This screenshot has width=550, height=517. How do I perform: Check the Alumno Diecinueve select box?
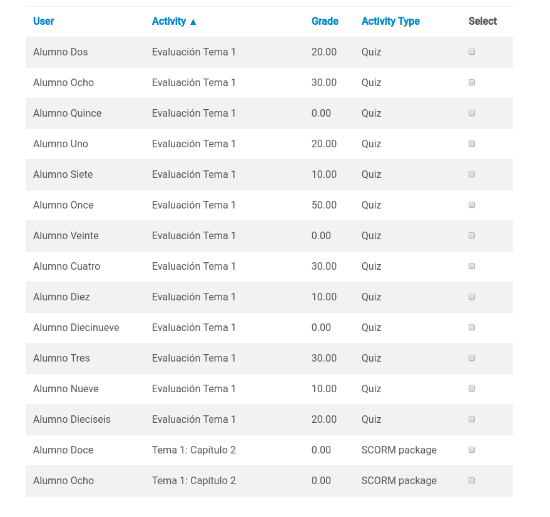point(472,327)
